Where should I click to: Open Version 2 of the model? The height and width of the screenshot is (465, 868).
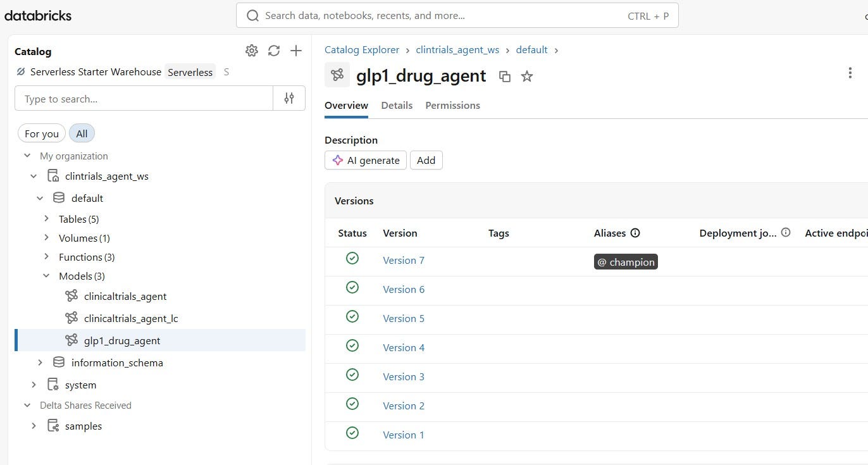coord(404,406)
